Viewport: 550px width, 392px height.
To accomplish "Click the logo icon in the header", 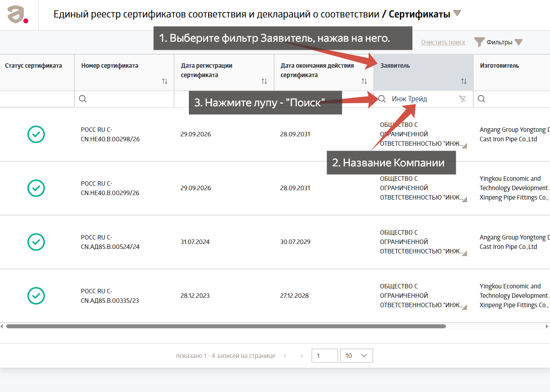I will pos(18,15).
